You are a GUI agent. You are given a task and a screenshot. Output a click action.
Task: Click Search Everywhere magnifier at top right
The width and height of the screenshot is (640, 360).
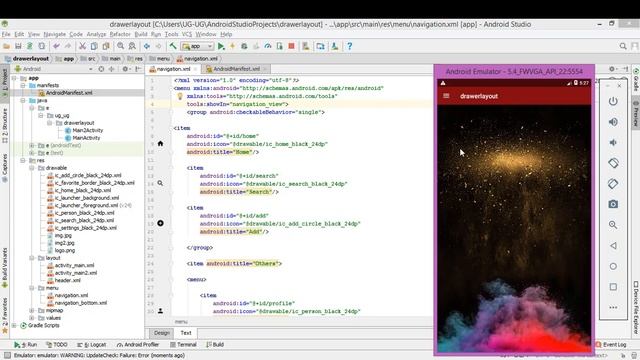(623, 47)
